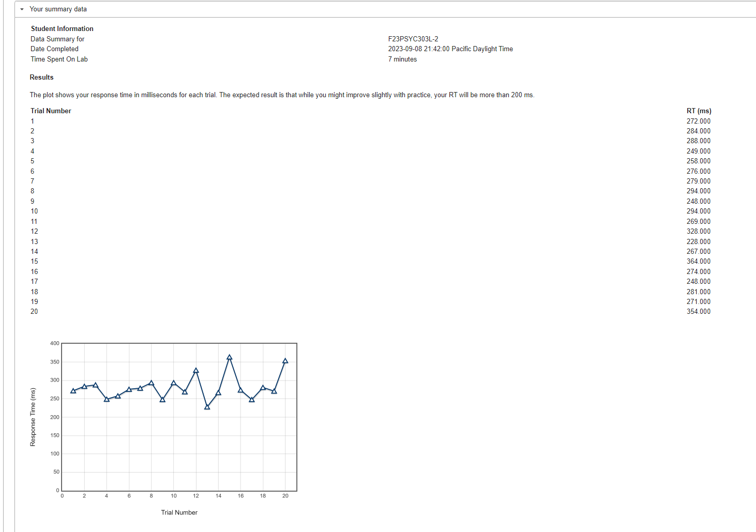
Task: Select the 284.000 response time
Action: coord(698,131)
